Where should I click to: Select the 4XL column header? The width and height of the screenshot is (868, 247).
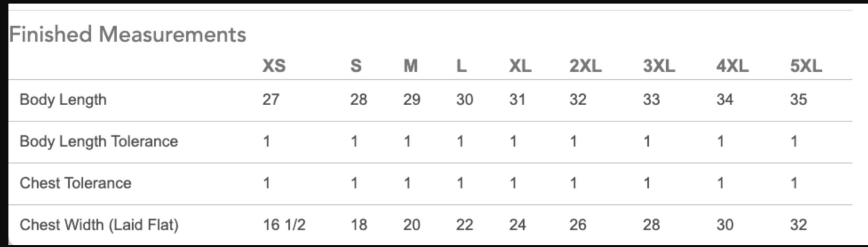click(x=732, y=66)
